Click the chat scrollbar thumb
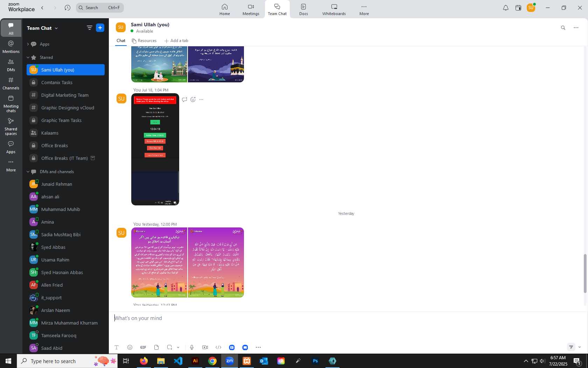This screenshot has height=368, width=588. 585,273
